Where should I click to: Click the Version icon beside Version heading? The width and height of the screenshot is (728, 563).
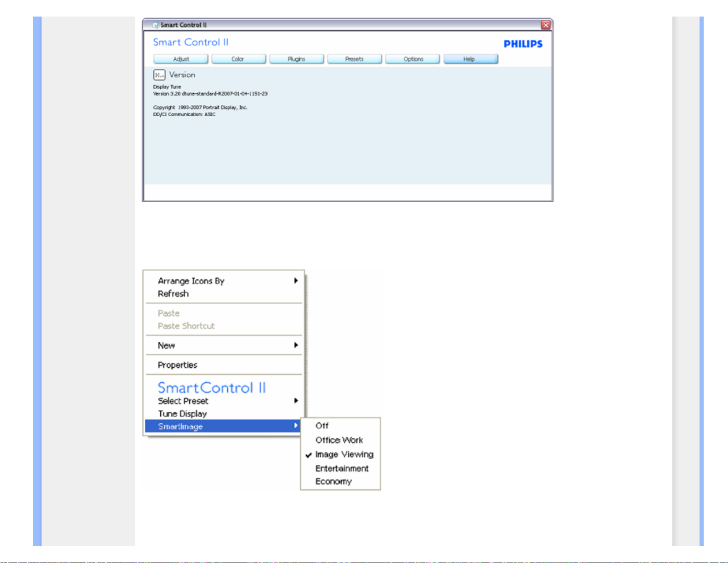pos(159,74)
